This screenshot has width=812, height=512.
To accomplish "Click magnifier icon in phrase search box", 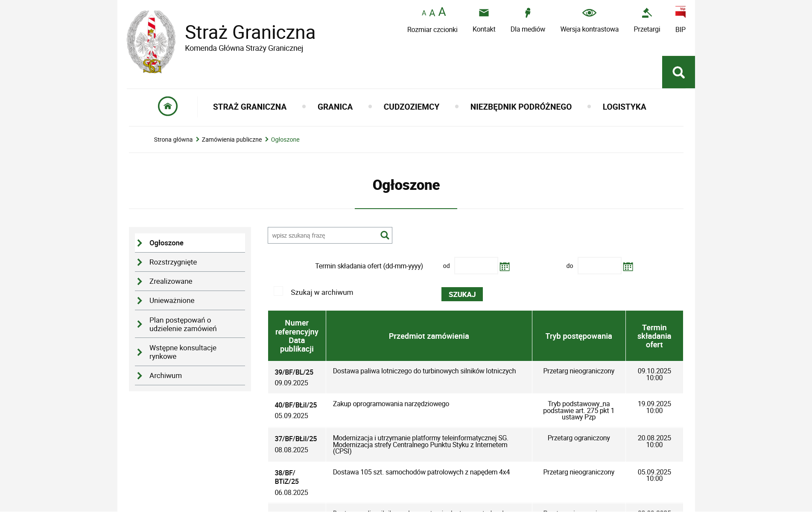I will (x=385, y=235).
